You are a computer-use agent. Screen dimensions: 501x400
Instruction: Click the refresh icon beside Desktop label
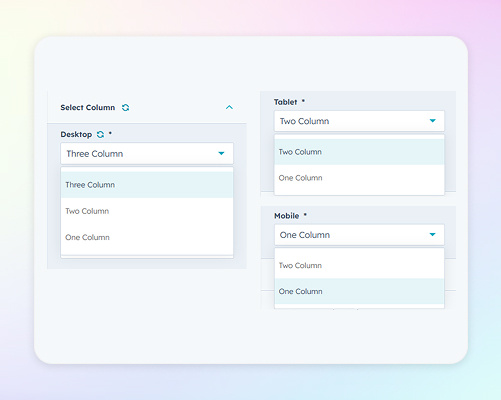click(100, 134)
